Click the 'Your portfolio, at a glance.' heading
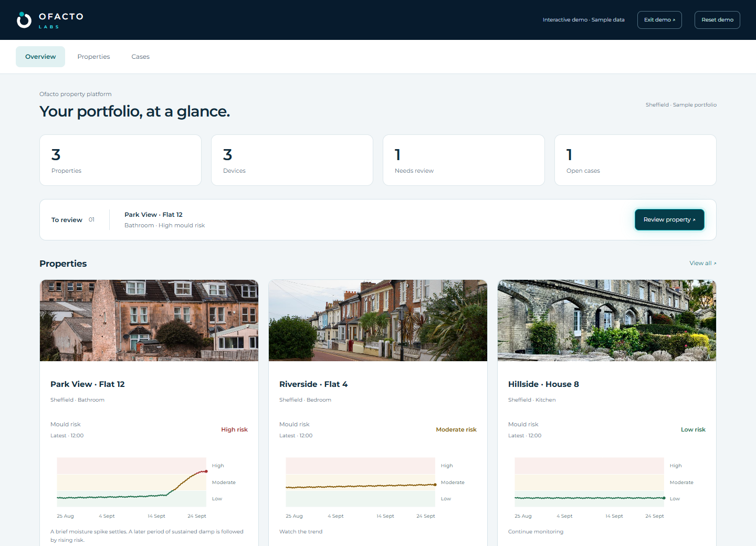This screenshot has width=756, height=546. click(134, 111)
